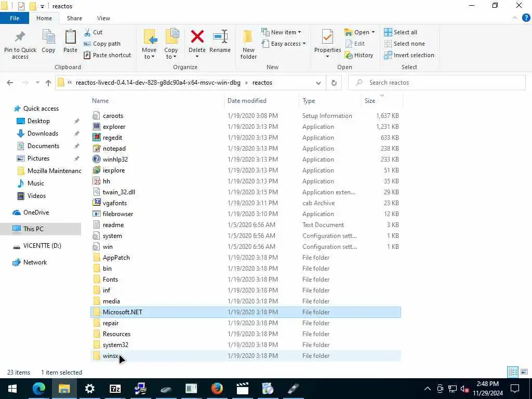Image resolution: width=532 pixels, height=399 pixels.
Task: Sort by Type column header
Action: (x=309, y=101)
